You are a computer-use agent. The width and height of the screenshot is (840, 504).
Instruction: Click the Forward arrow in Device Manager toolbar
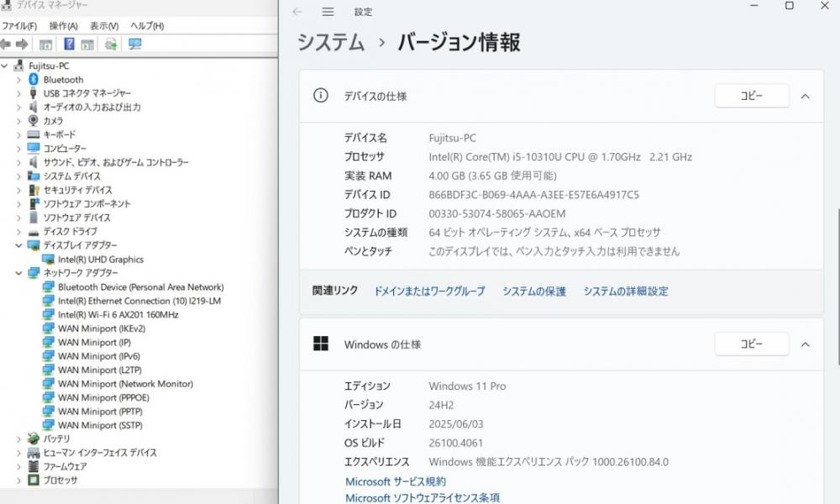(x=22, y=44)
